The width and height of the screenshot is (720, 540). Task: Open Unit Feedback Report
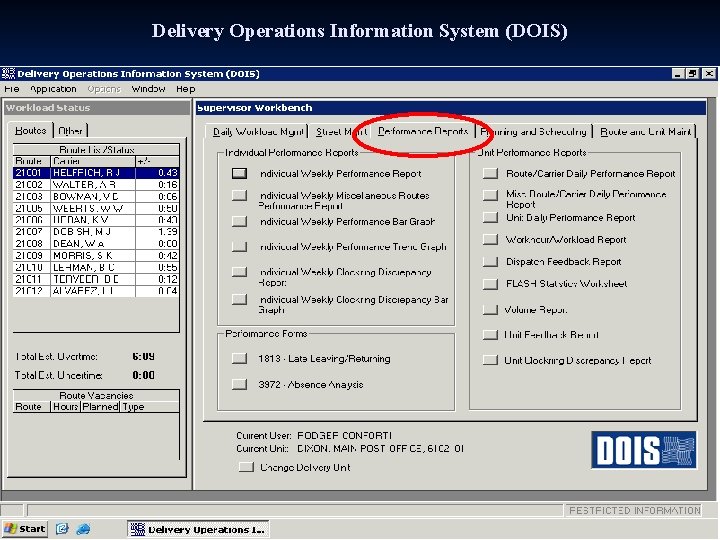pyautogui.click(x=490, y=335)
